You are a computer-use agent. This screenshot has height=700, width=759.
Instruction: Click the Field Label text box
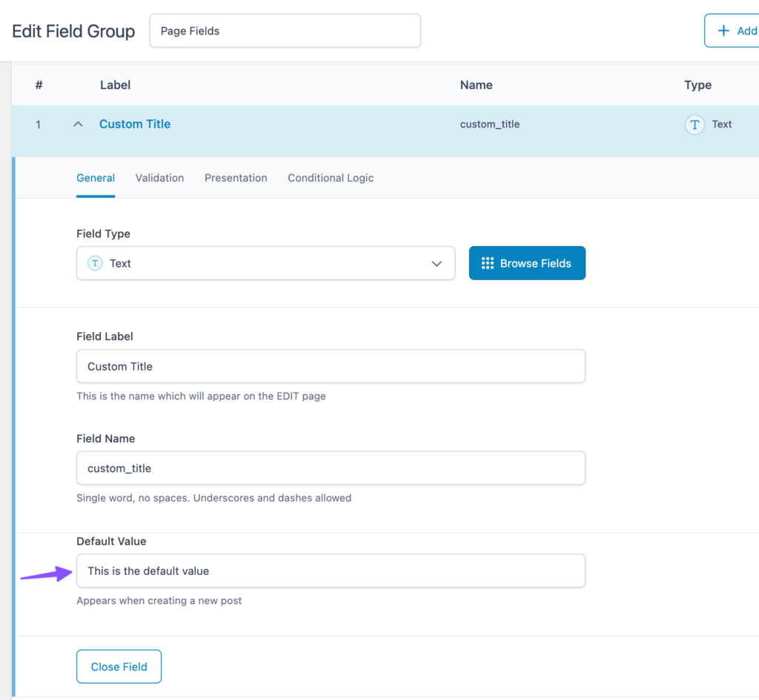click(x=331, y=366)
